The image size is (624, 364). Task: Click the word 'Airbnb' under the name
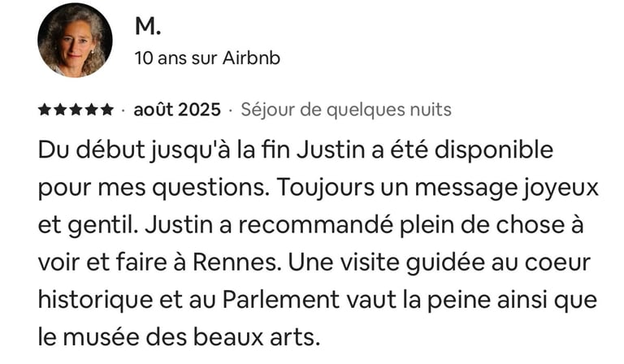click(x=251, y=58)
